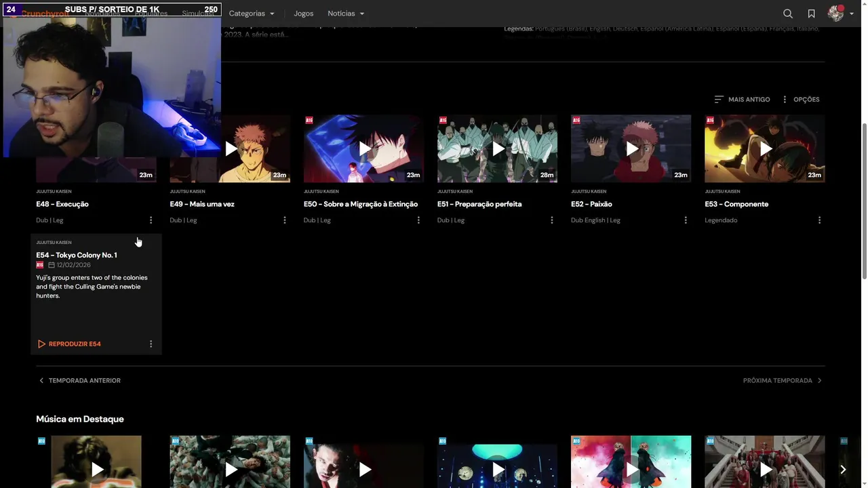
Task: Go to Próxima Temporada
Action: tap(783, 380)
